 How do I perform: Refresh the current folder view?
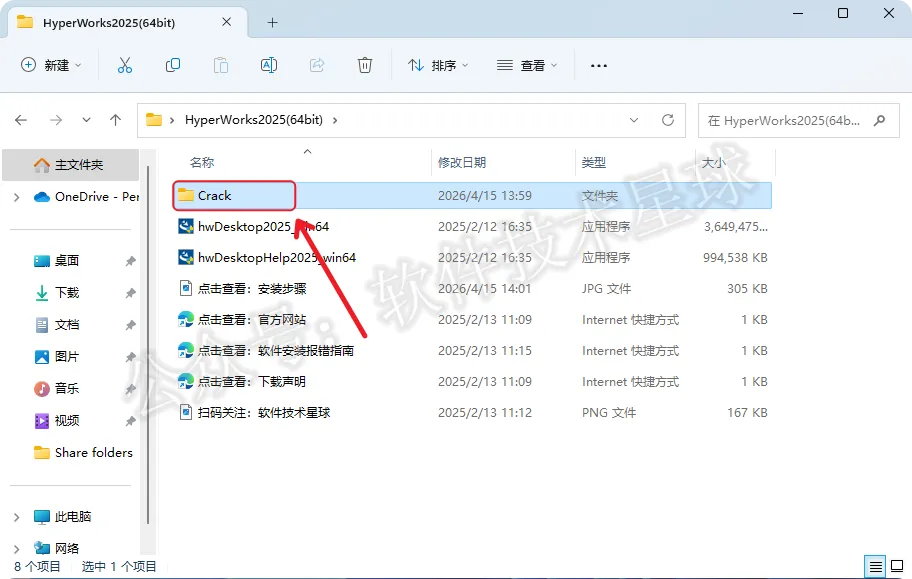click(x=668, y=120)
